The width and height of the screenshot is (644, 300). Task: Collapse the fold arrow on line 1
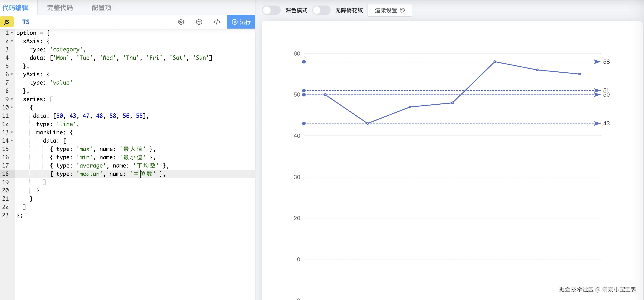tap(12, 33)
